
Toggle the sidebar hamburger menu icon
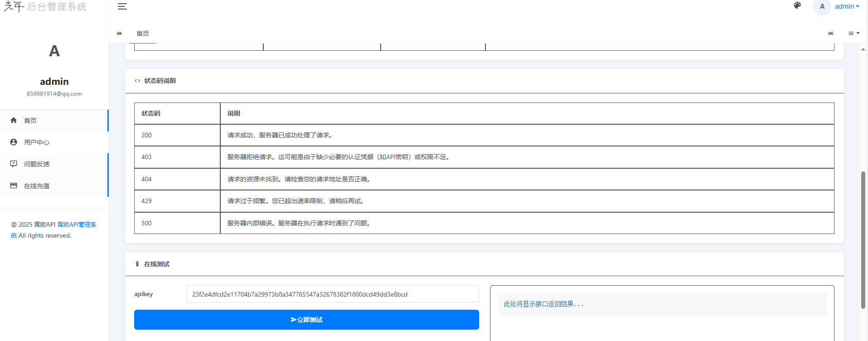click(x=122, y=6)
